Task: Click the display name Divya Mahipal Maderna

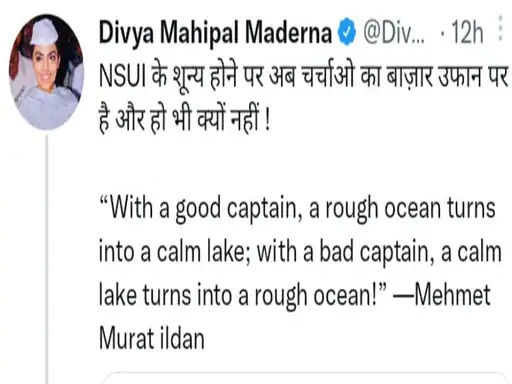Action: click(x=215, y=32)
